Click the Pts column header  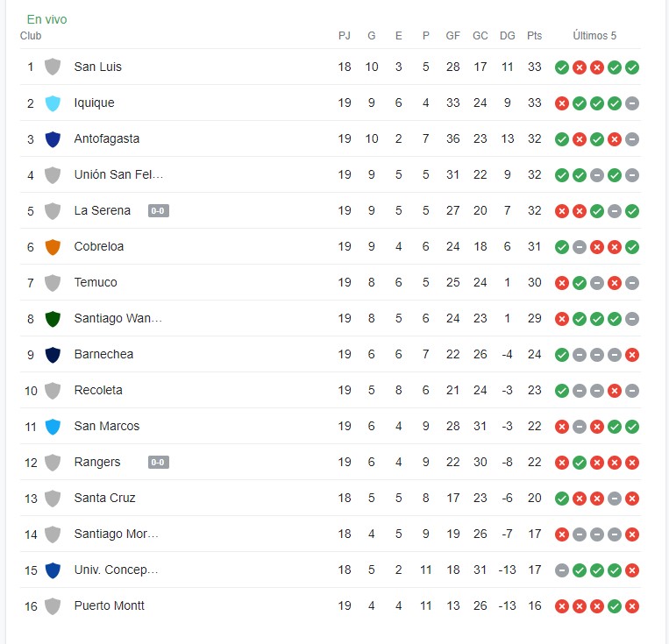pos(534,36)
